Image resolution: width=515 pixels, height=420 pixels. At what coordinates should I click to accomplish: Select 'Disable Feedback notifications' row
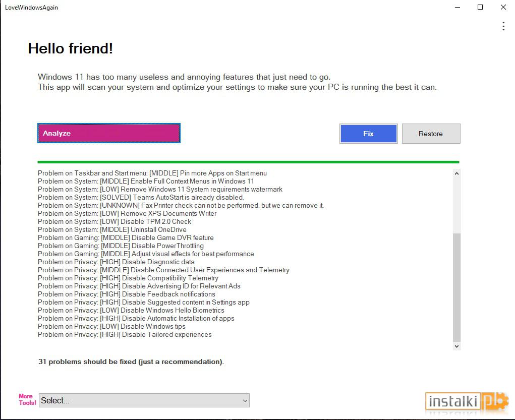pos(127,294)
